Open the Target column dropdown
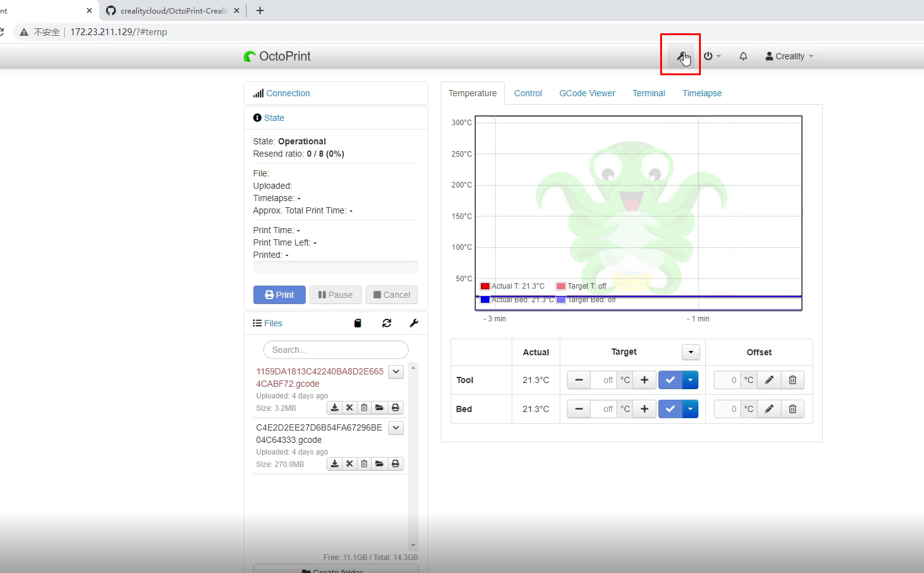The image size is (924, 573). tap(690, 352)
